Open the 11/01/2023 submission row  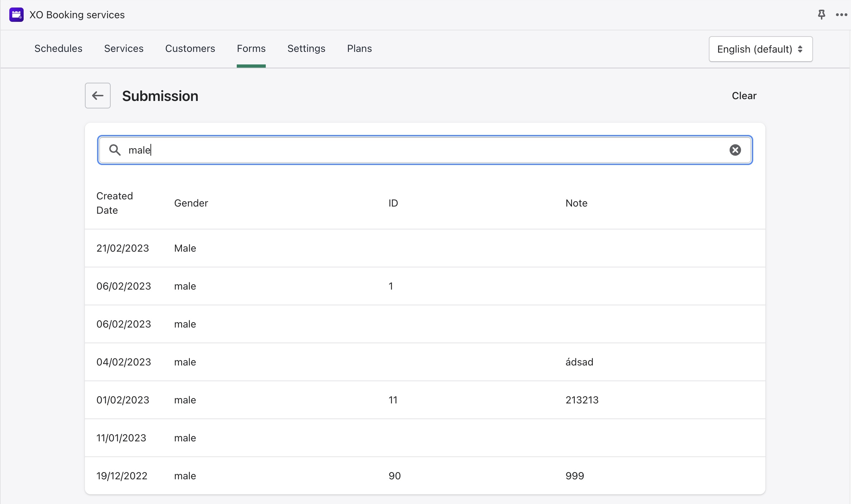pyautogui.click(x=425, y=438)
